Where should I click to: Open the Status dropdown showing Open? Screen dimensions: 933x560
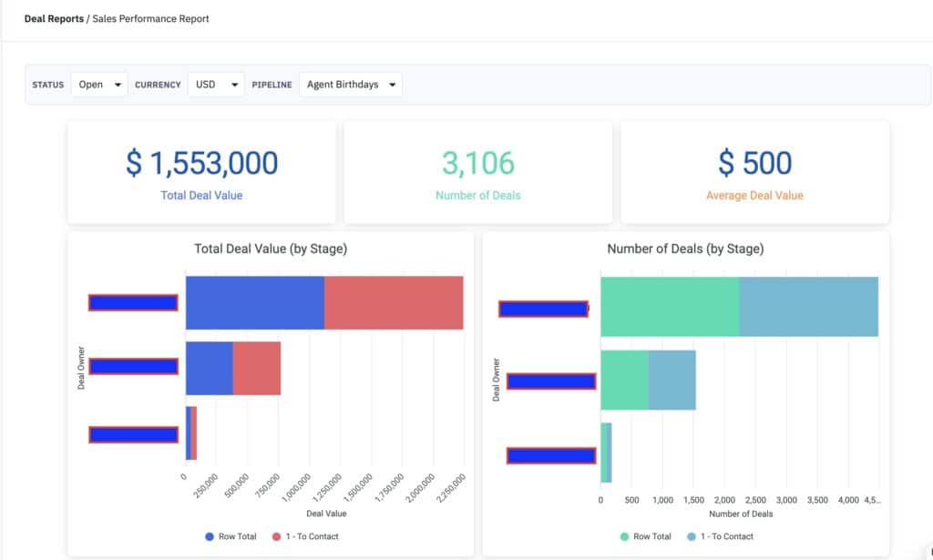click(x=98, y=85)
